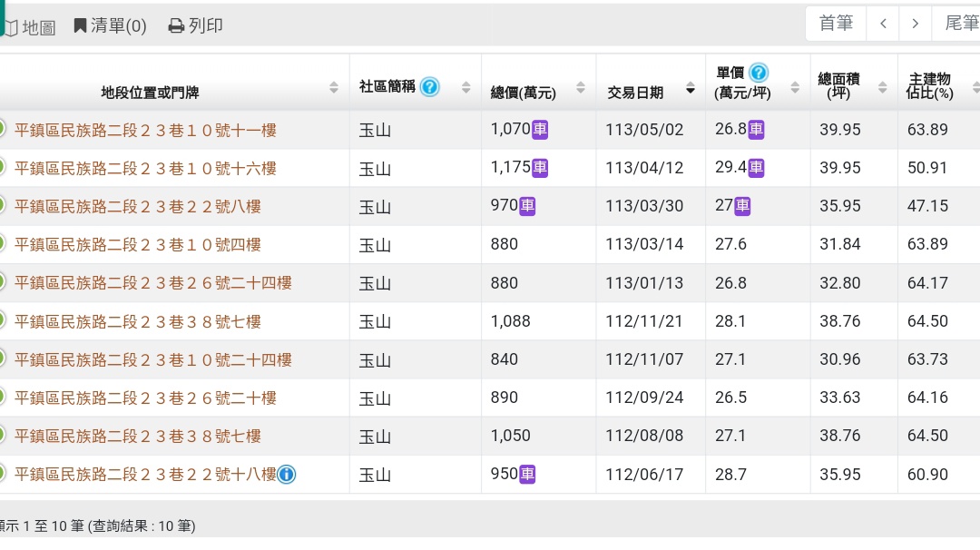Sort by 總面積 column arrows

tap(882, 88)
